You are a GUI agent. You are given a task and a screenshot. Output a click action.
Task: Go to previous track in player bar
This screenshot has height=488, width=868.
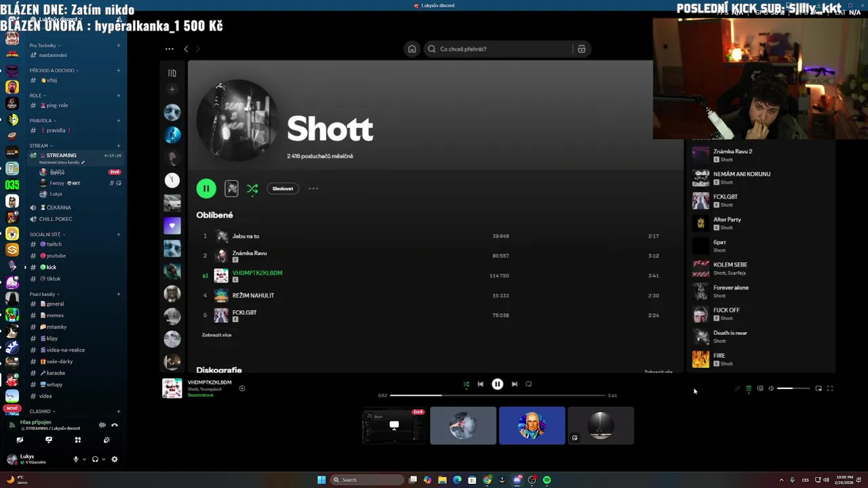click(480, 384)
